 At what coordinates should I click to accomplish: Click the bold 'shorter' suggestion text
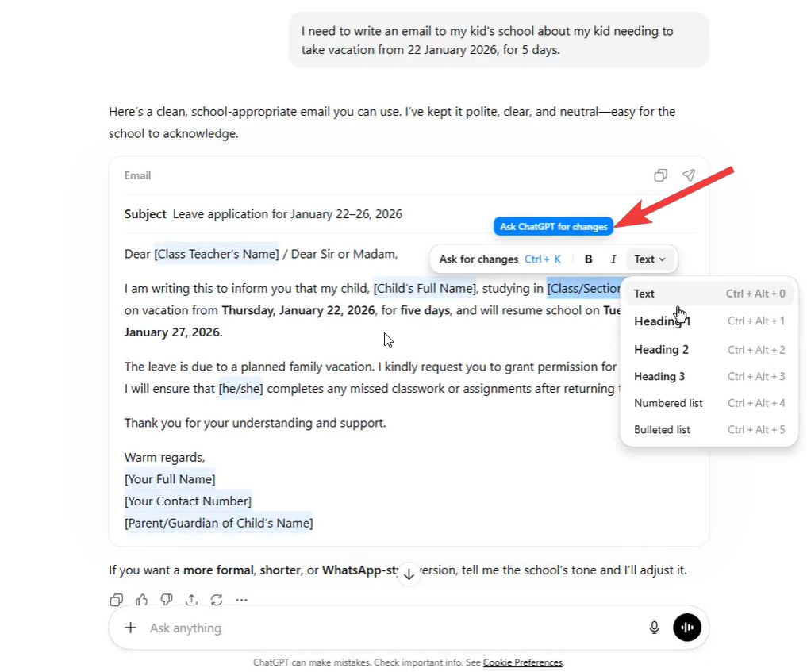coord(280,570)
